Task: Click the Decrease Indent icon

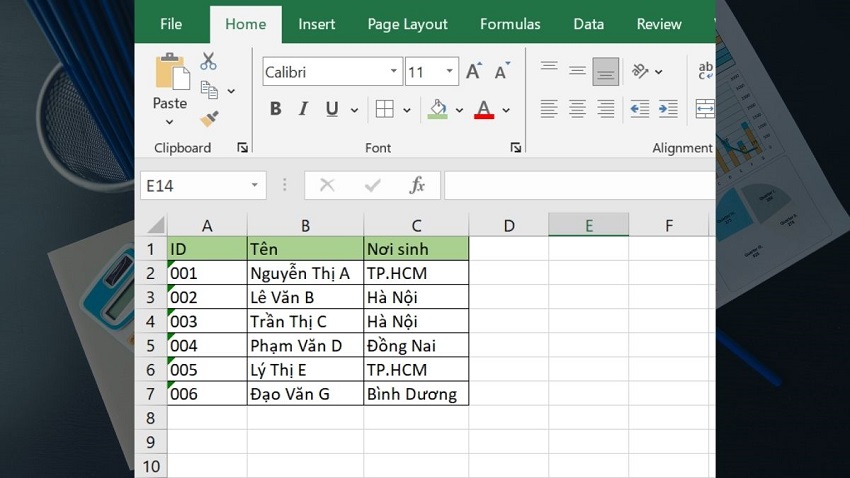Action: click(640, 109)
